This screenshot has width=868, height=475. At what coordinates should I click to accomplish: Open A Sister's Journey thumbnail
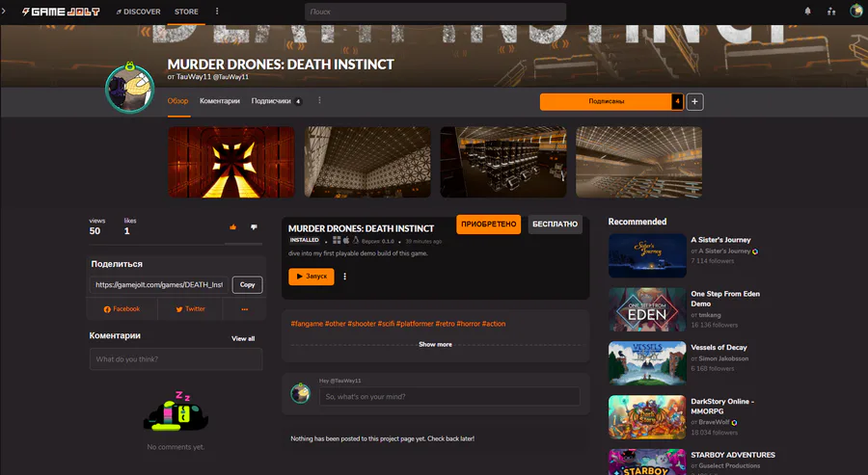[647, 255]
